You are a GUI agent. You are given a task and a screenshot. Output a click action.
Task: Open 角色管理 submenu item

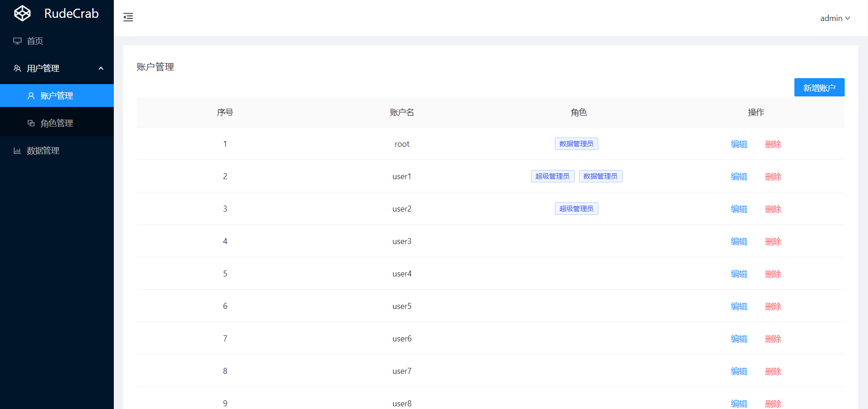pyautogui.click(x=57, y=123)
